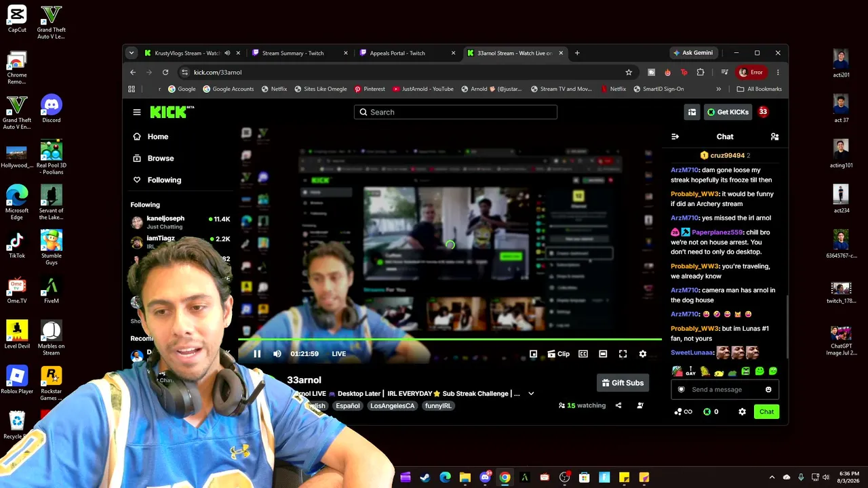Toggle closed captions on the player
The image size is (868, 488).
pyautogui.click(x=583, y=354)
